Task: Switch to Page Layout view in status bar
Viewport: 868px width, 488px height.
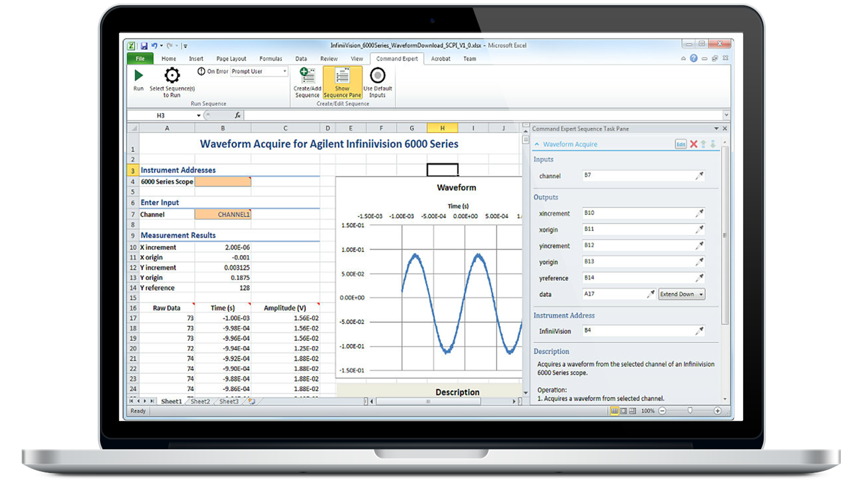Action: pos(623,412)
